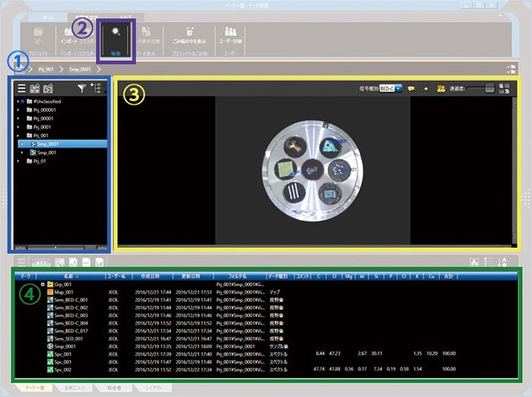
Task: Expand the Prj_01 project node
Action: click(x=19, y=161)
